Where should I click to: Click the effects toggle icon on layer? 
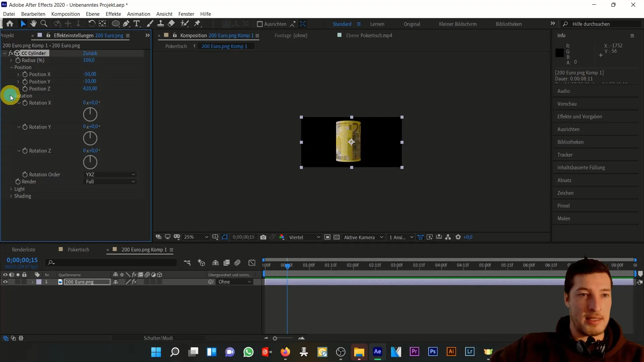pos(135,282)
